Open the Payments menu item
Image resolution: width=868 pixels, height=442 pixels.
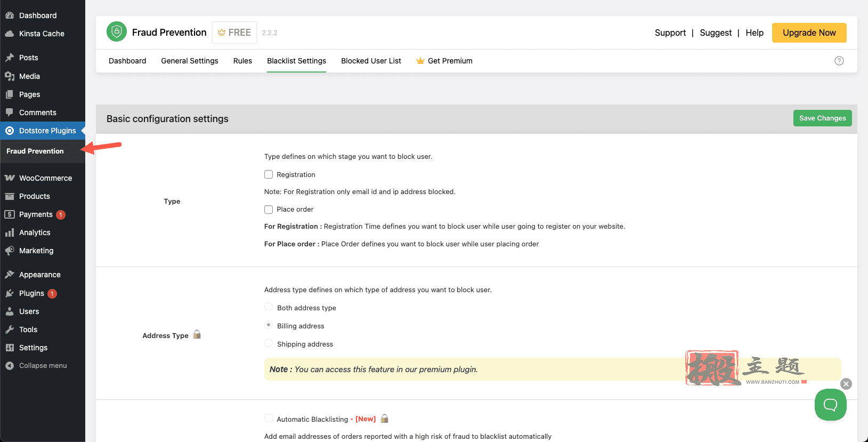[43, 214]
